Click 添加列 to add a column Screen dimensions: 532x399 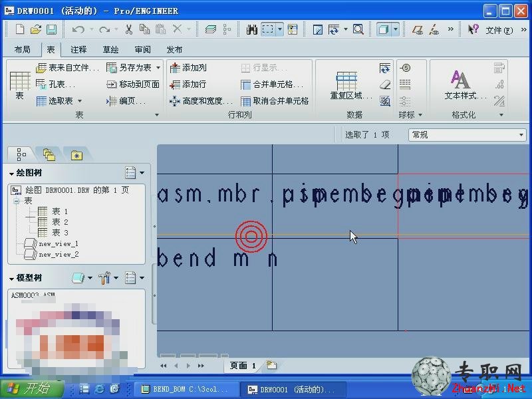click(x=188, y=68)
